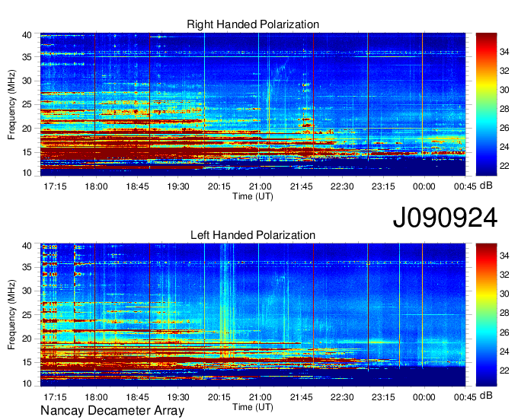The width and height of the screenshot is (518, 420).
Task: Click the Right Handed plot's "Frequency (MHz)" axis label
Action: (11, 104)
